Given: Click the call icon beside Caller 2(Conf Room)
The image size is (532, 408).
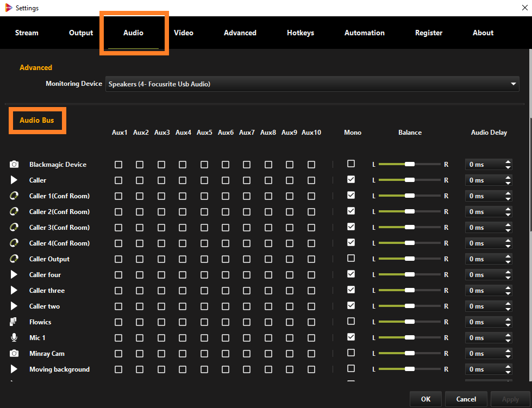Looking at the screenshot, I should (x=14, y=212).
